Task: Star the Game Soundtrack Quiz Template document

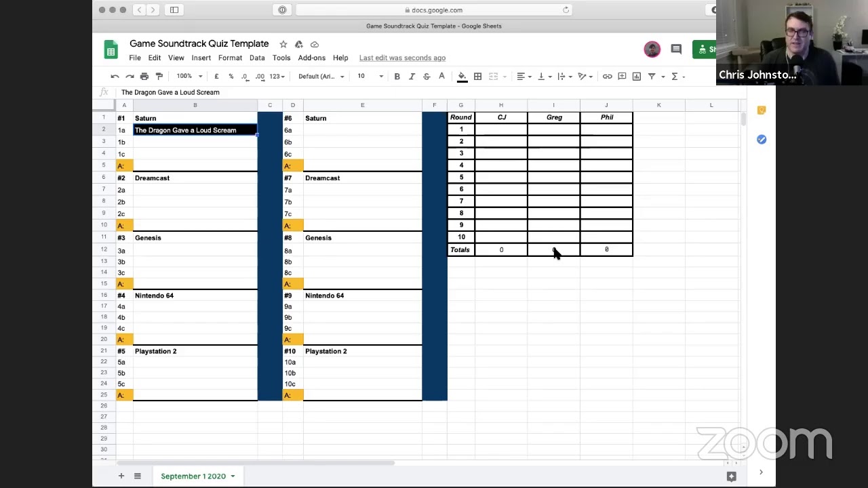Action: click(283, 44)
